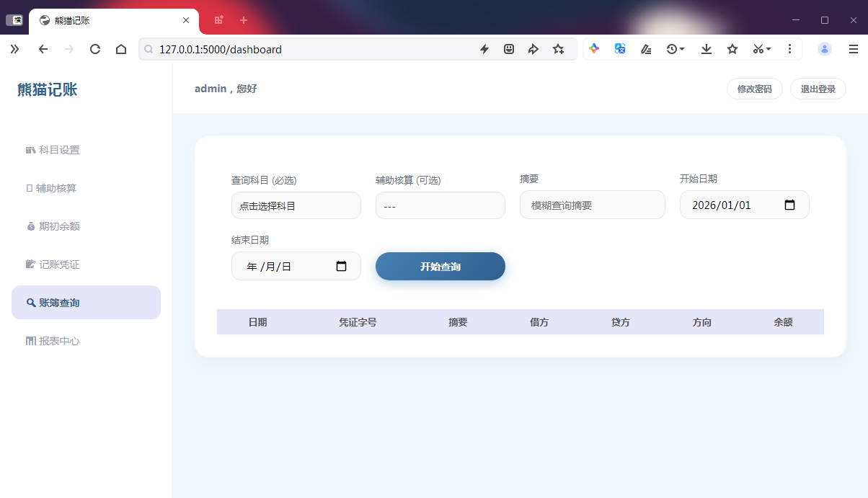Open the browser downloads icon
868x498 pixels.
click(x=707, y=49)
